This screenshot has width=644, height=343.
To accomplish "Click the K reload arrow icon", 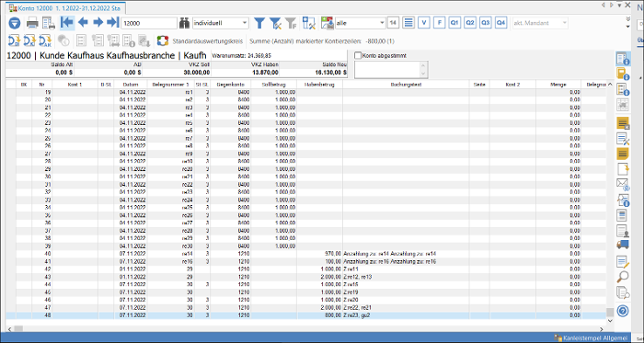I will pyautogui.click(x=29, y=40).
